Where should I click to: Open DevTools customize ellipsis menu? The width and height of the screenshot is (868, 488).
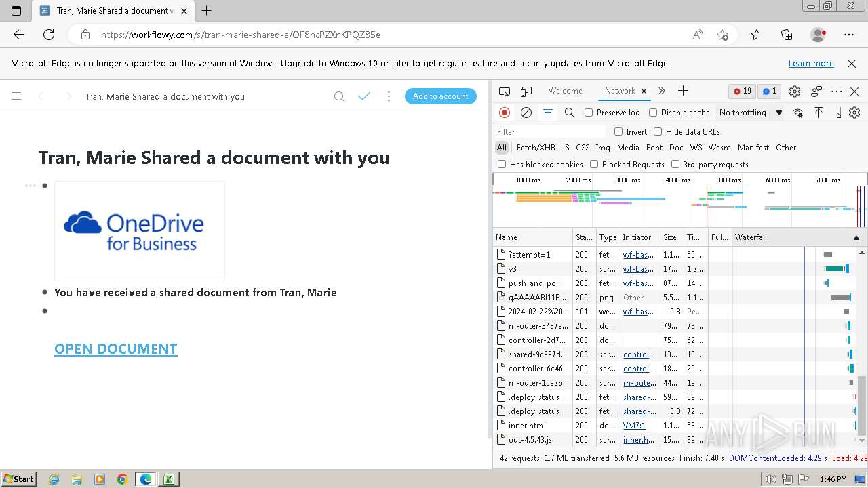(x=837, y=91)
